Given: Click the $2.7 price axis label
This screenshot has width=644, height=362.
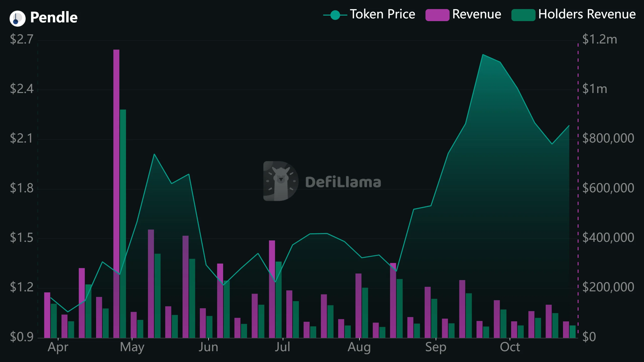Looking at the screenshot, I should (22, 39).
